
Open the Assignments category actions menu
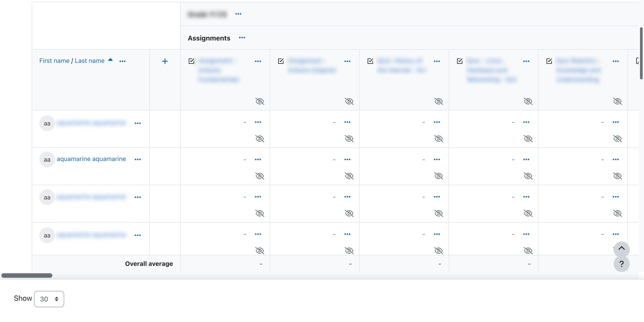(242, 38)
